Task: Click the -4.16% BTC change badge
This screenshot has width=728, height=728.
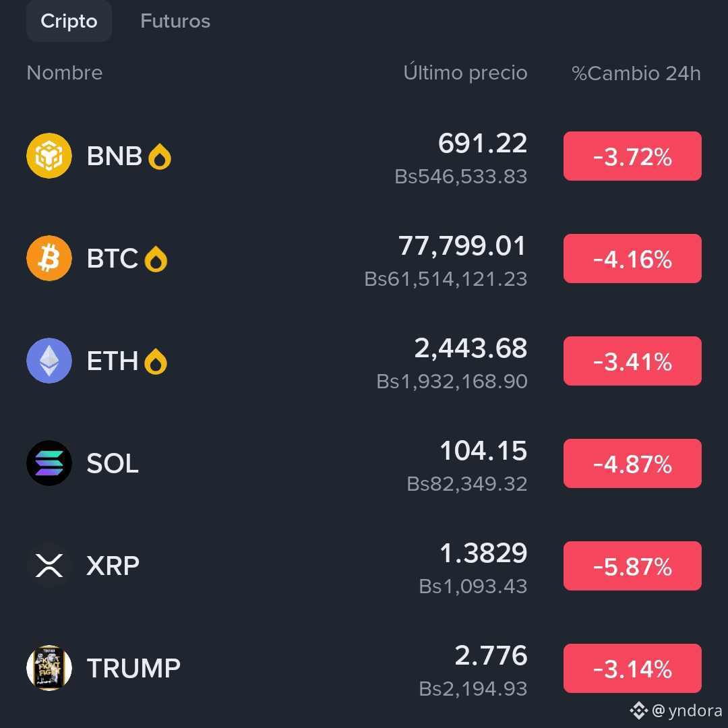Action: pyautogui.click(x=632, y=259)
